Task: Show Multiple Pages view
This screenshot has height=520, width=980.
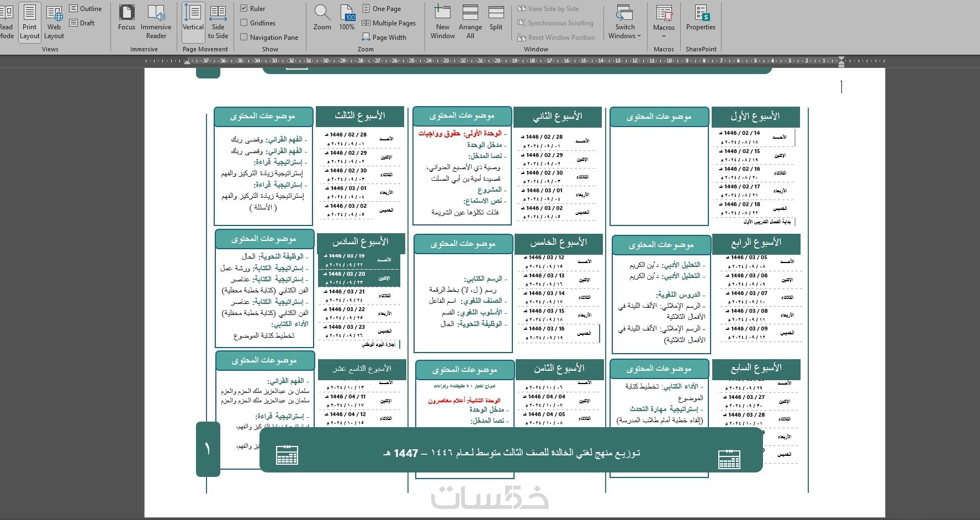Action: 389,23
